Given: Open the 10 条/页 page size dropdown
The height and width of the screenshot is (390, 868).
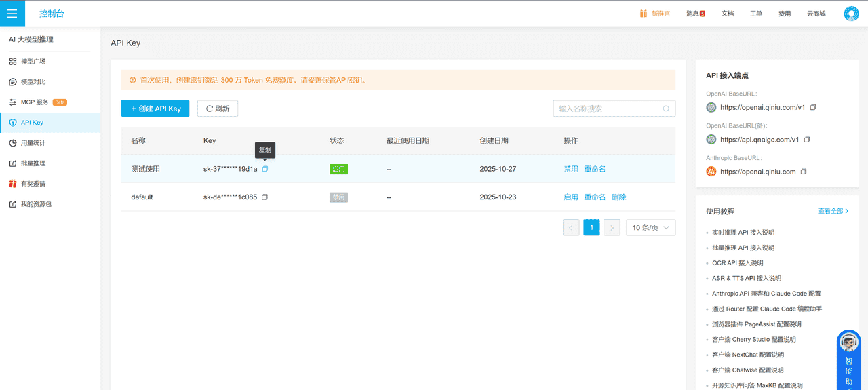Looking at the screenshot, I should coord(650,228).
